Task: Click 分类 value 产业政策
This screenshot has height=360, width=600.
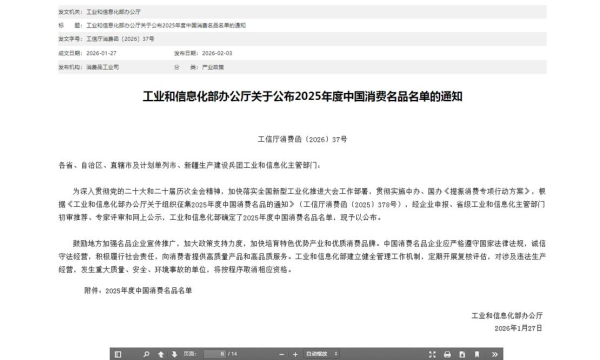Action: coord(213,67)
